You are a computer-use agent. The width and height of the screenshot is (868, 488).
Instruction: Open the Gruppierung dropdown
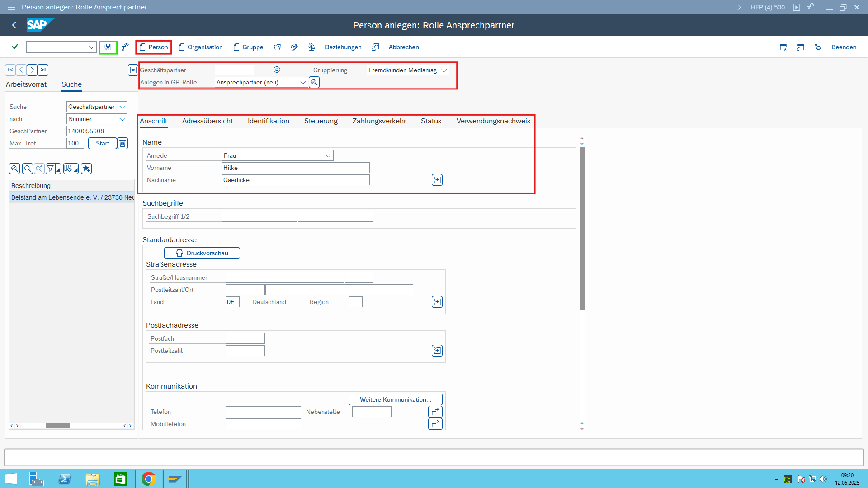tap(444, 70)
